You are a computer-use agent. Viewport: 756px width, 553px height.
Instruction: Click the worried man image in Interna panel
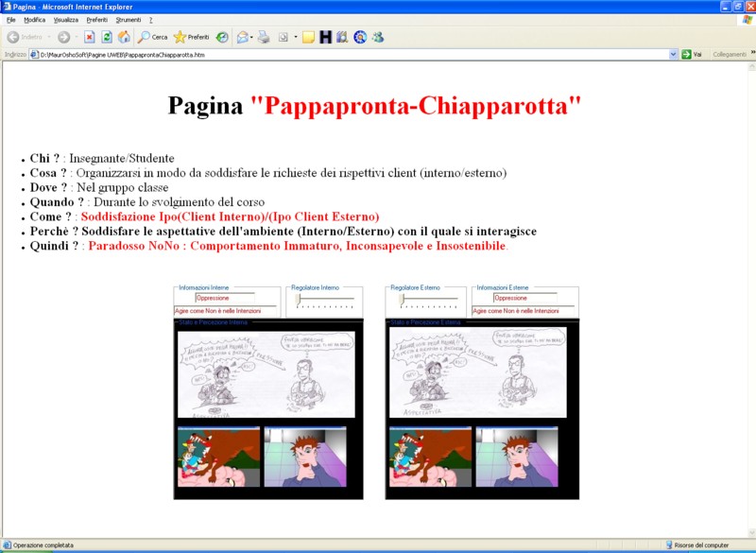click(305, 457)
